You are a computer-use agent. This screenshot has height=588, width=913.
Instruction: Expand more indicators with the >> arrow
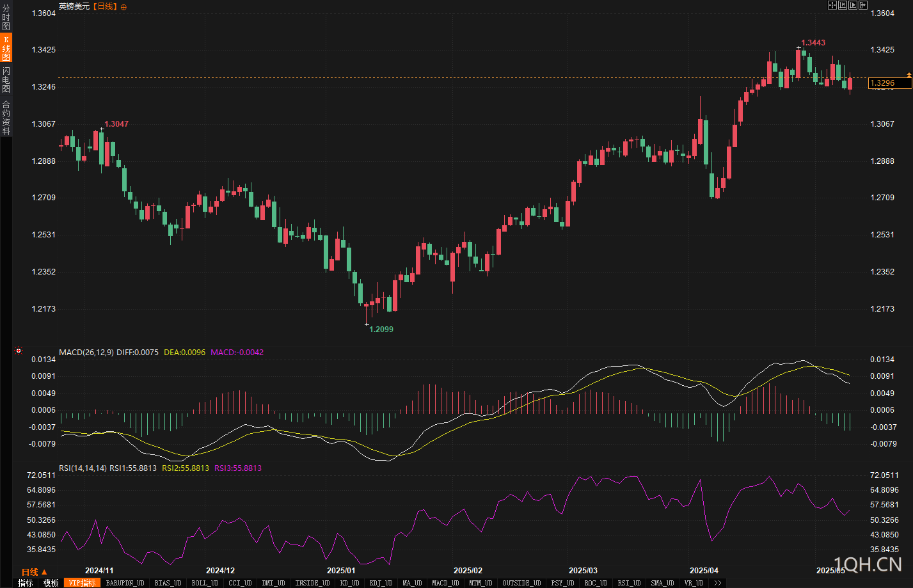click(x=718, y=583)
